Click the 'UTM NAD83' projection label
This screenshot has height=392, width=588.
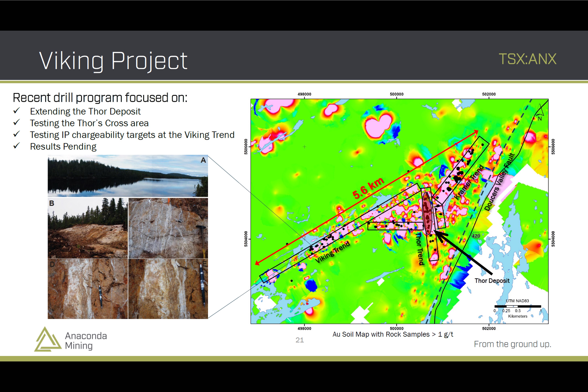[517, 301]
